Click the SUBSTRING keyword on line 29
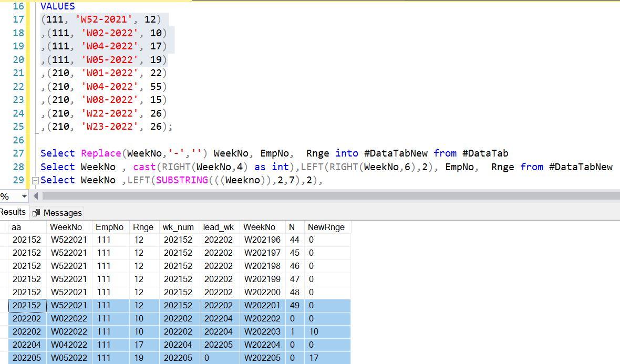 (x=181, y=180)
